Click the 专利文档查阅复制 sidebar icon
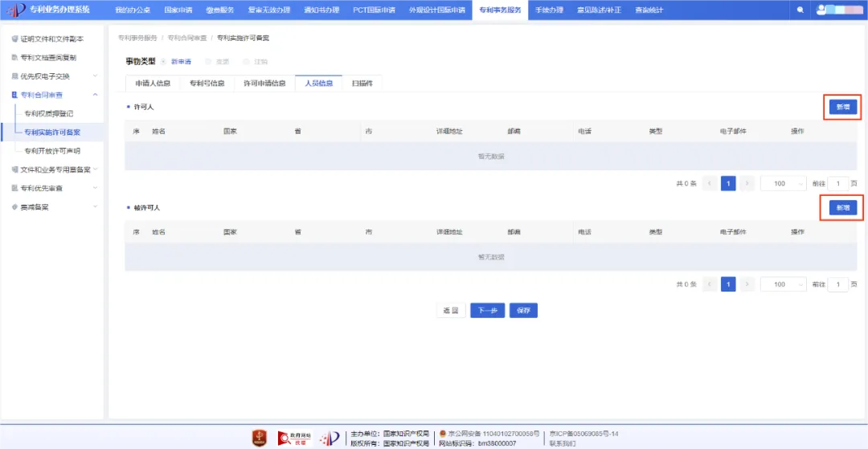Viewport: 868px width, 449px height. [x=15, y=58]
